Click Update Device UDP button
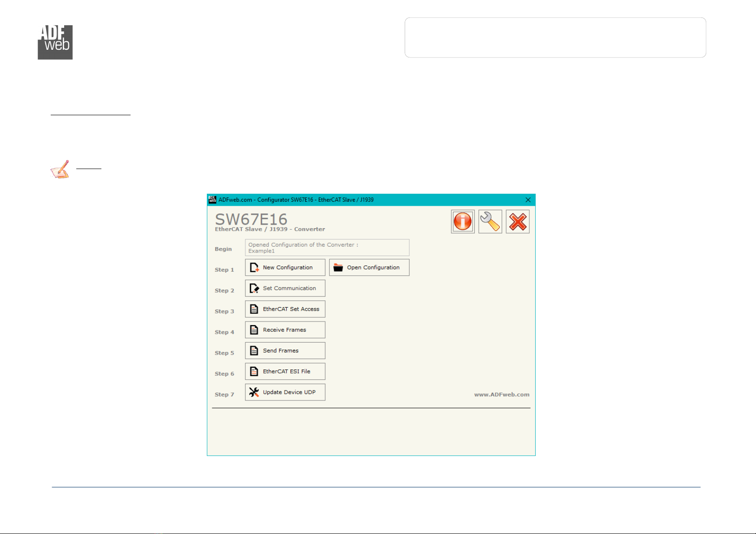756x534 pixels. 285,392
